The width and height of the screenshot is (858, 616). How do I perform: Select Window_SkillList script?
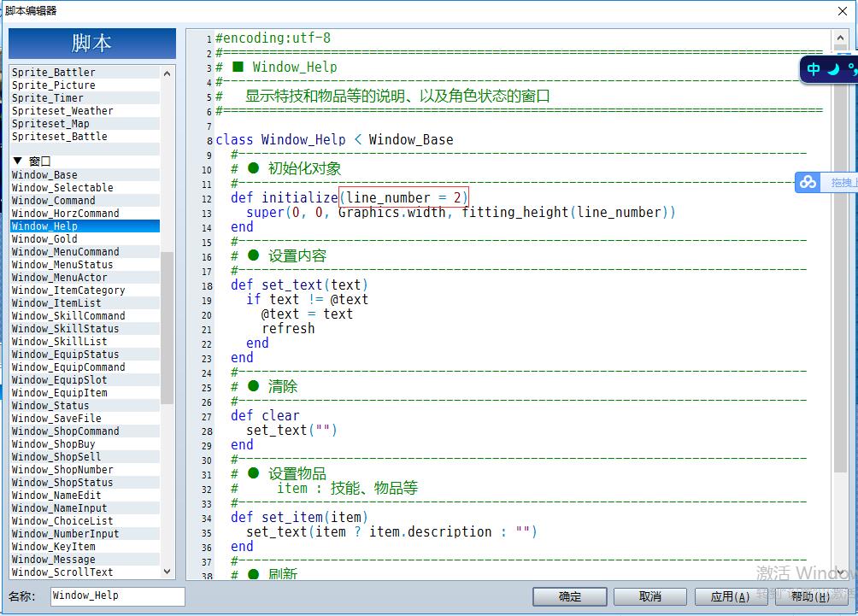pyautogui.click(x=85, y=342)
